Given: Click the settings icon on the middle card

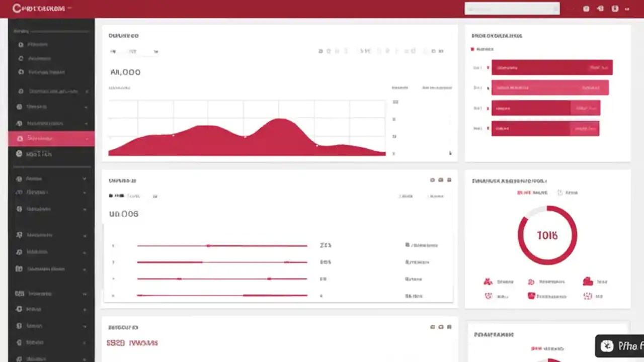Looking at the screenshot, I should (x=441, y=180).
